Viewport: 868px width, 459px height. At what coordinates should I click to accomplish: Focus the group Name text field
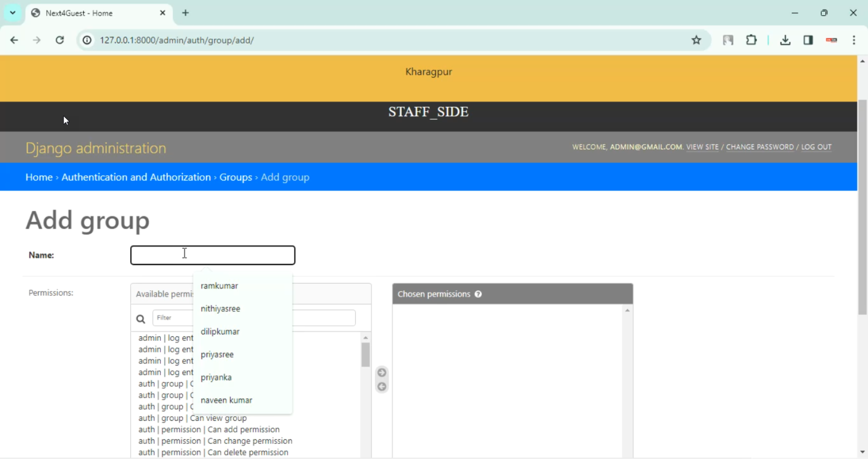pos(213,255)
